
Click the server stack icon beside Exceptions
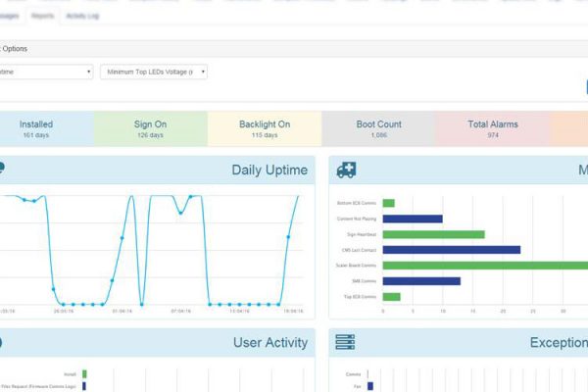(345, 342)
